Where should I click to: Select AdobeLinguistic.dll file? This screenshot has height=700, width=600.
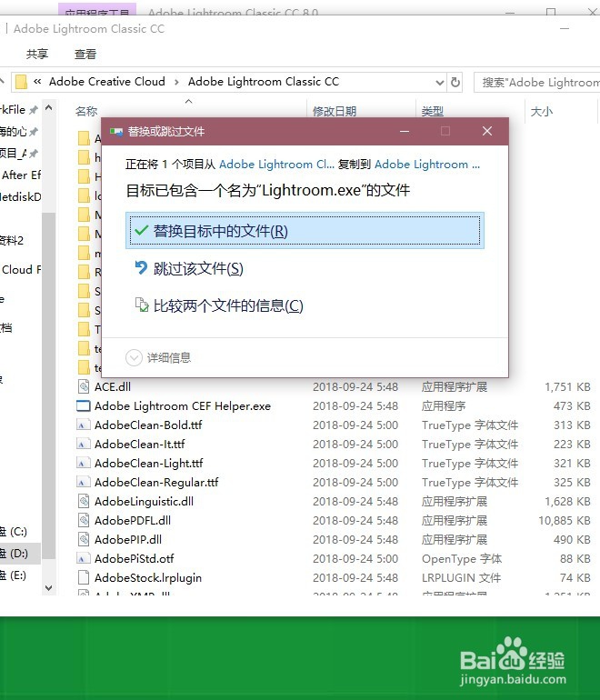[144, 501]
